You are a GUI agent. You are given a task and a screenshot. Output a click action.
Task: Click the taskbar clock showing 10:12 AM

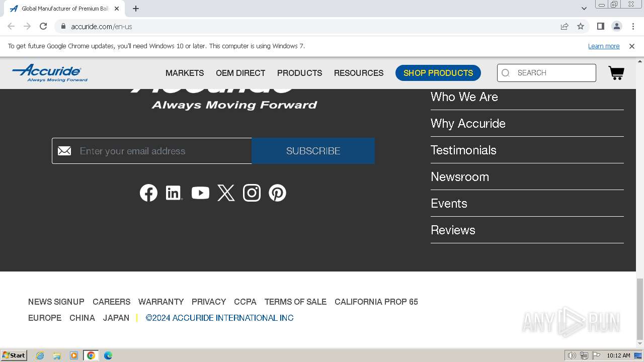(x=618, y=355)
